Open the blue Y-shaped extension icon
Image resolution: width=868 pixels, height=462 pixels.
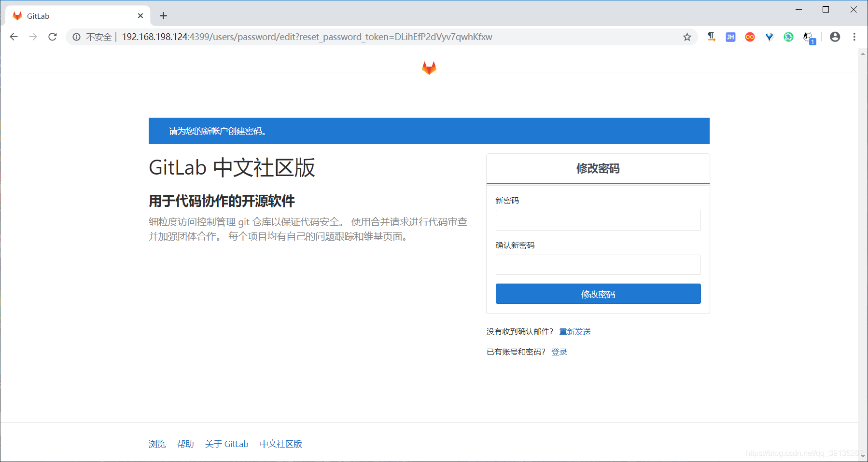(x=769, y=37)
